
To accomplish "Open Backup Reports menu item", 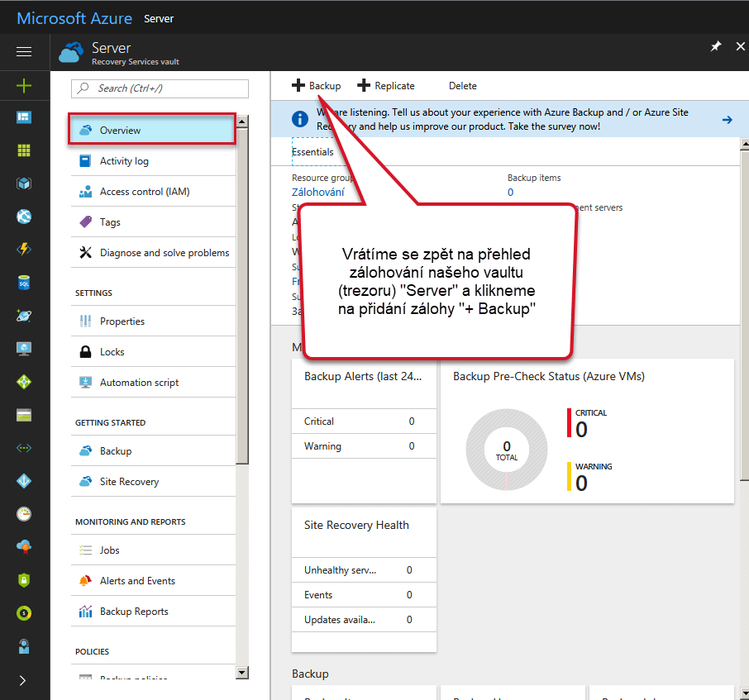I will 153,612.
